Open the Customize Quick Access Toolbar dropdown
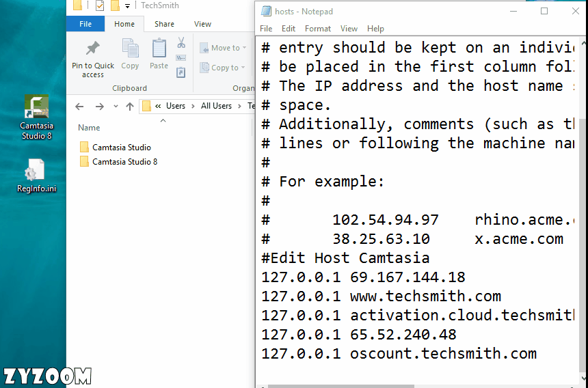Image resolution: width=588 pixels, height=388 pixels. pyautogui.click(x=127, y=6)
